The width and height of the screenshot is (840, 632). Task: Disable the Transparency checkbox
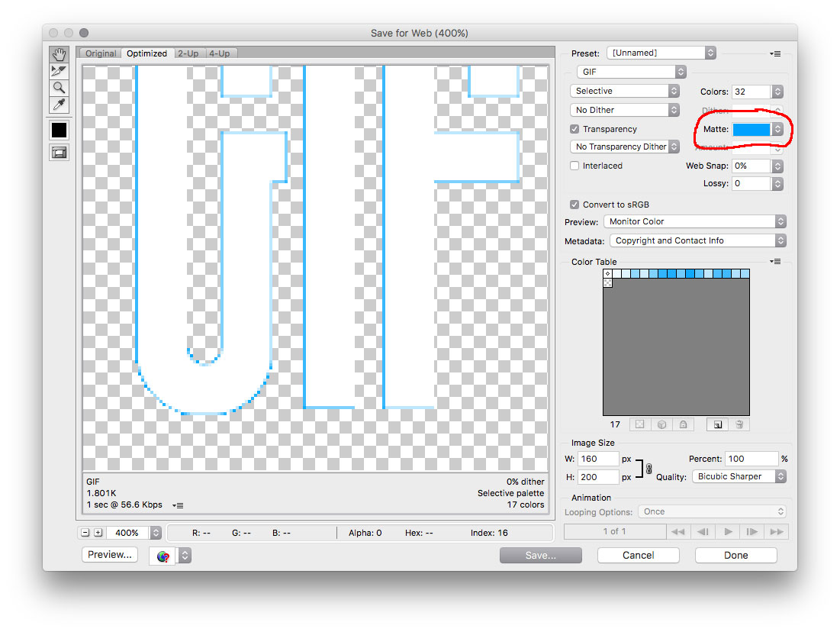pyautogui.click(x=574, y=129)
